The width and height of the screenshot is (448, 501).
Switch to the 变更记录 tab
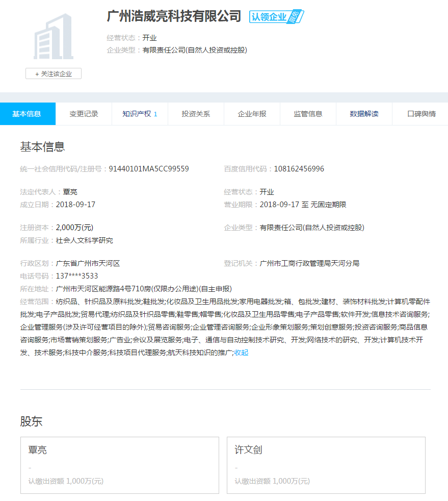pos(84,114)
